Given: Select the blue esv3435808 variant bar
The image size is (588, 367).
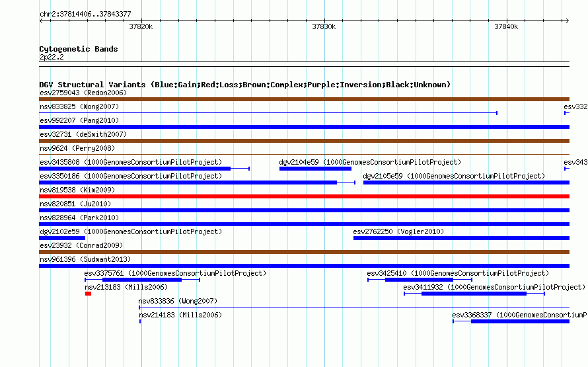Looking at the screenshot, I should tap(145, 169).
